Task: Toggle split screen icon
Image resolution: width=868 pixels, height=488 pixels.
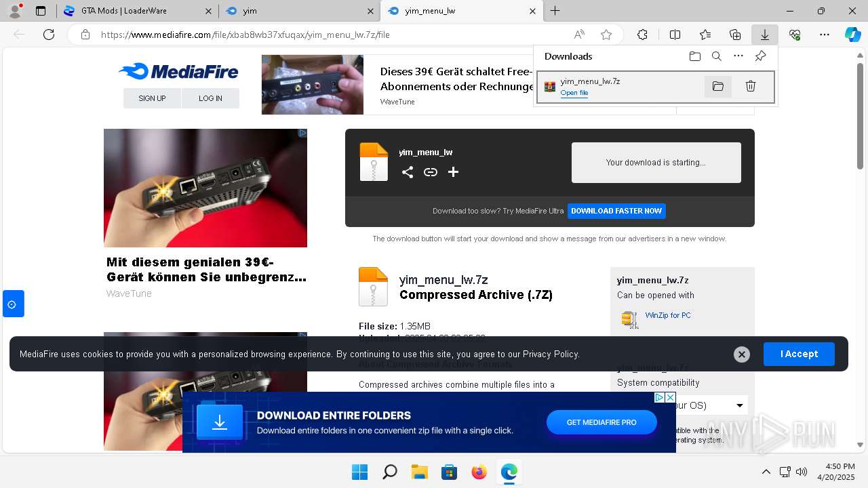Action: [x=675, y=35]
